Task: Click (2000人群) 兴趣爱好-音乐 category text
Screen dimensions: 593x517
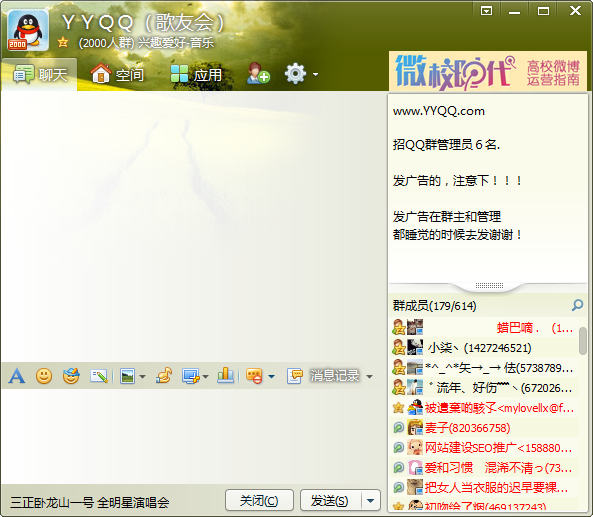Action: (x=146, y=43)
